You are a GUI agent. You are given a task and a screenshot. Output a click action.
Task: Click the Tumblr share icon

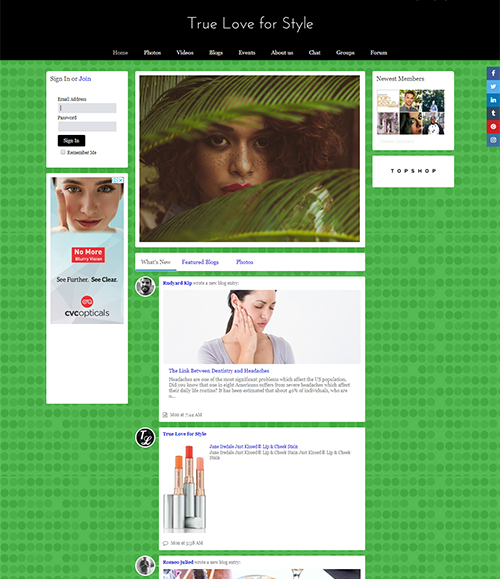493,113
